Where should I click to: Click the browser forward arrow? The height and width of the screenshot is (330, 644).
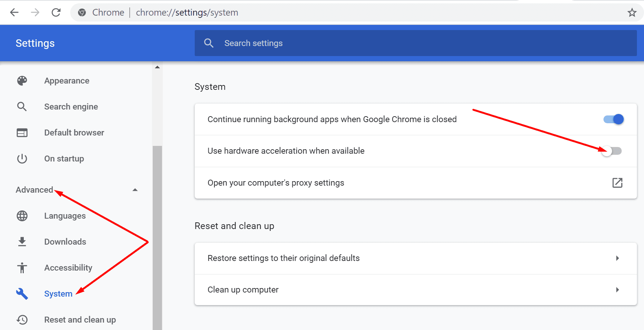(35, 13)
